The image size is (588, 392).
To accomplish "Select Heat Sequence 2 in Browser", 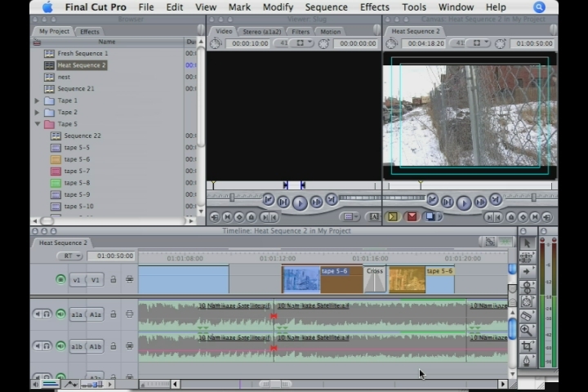I will (82, 65).
